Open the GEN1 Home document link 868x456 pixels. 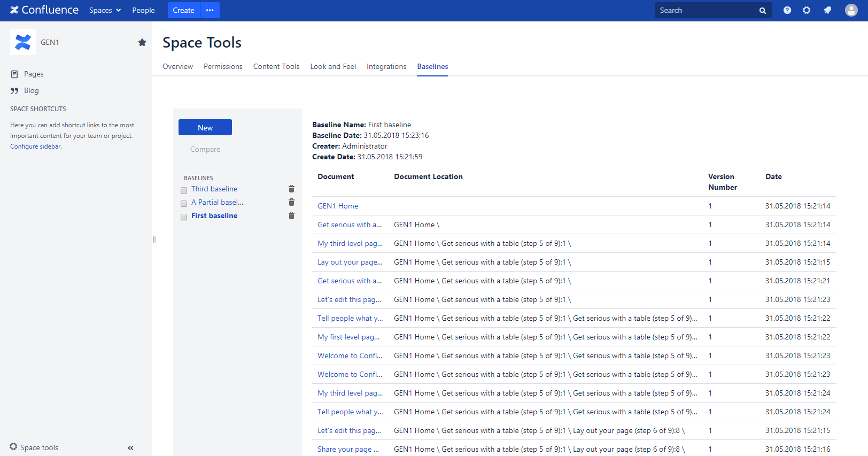[x=338, y=206]
